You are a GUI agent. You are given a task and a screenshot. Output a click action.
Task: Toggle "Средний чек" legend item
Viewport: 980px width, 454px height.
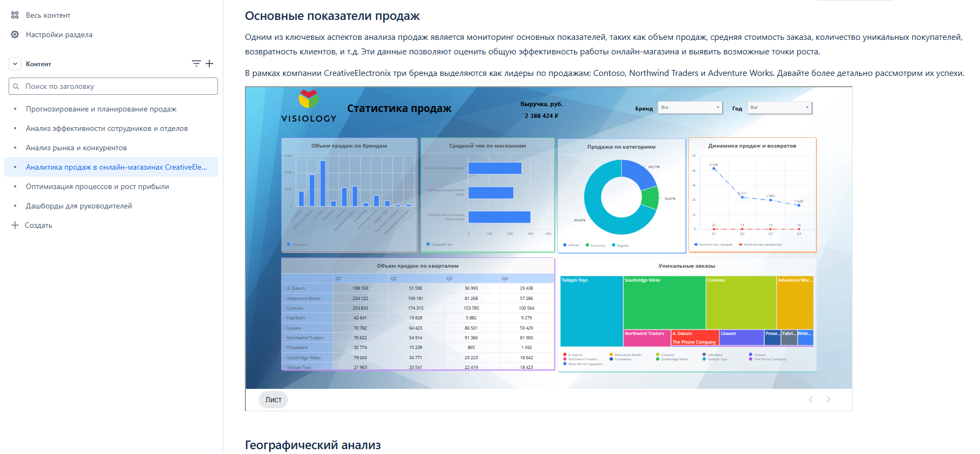point(440,245)
